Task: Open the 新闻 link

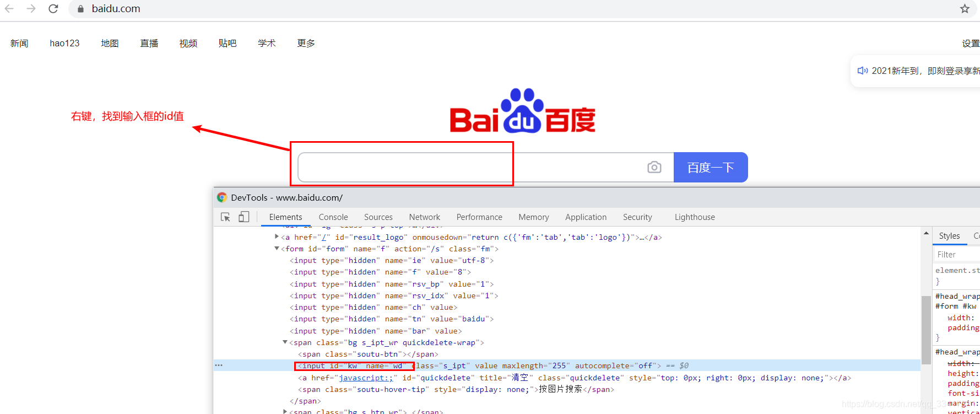Action: point(19,43)
